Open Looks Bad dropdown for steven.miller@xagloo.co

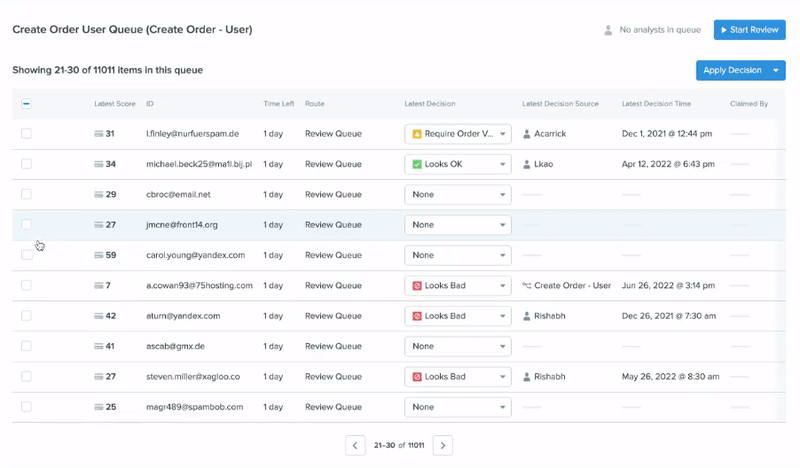(458, 377)
